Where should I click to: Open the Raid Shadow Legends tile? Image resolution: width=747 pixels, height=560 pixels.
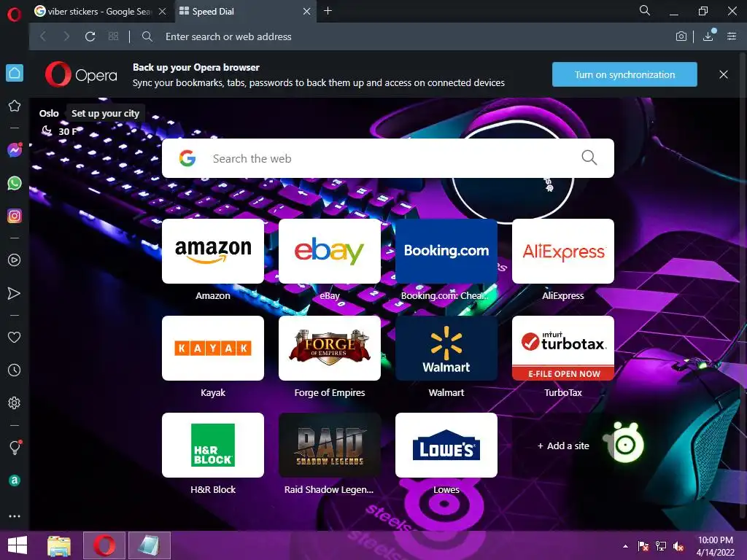(x=330, y=446)
